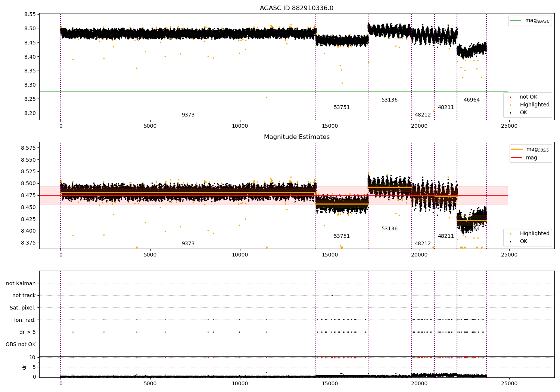
Task: Click the red 'mag' legend entry
Action: tap(525, 158)
